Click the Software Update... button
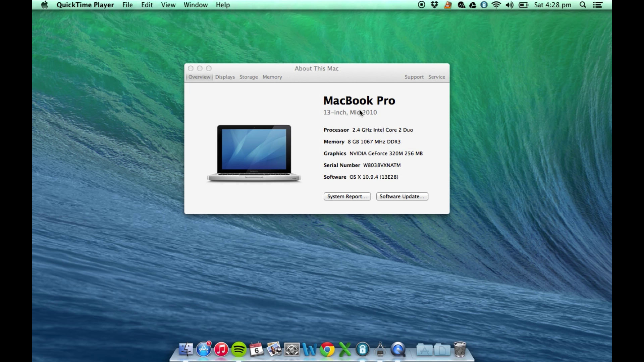 click(x=402, y=196)
